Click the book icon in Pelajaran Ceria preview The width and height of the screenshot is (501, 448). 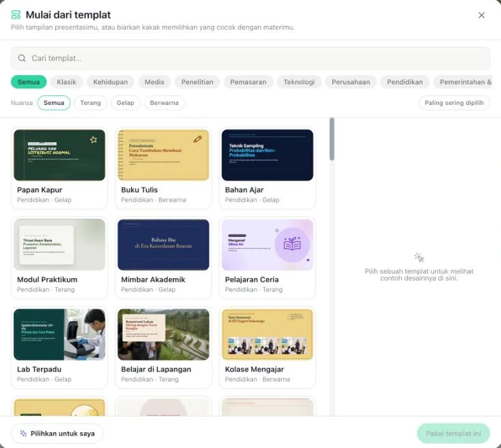[x=292, y=245]
